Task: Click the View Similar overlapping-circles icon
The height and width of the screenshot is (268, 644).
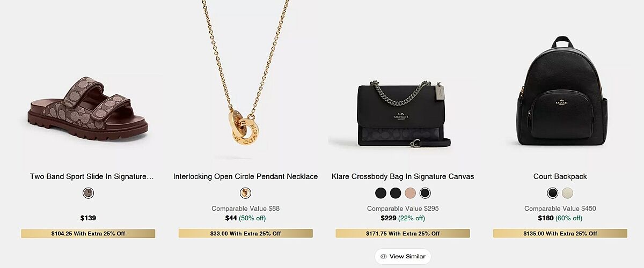Action: pyautogui.click(x=383, y=257)
